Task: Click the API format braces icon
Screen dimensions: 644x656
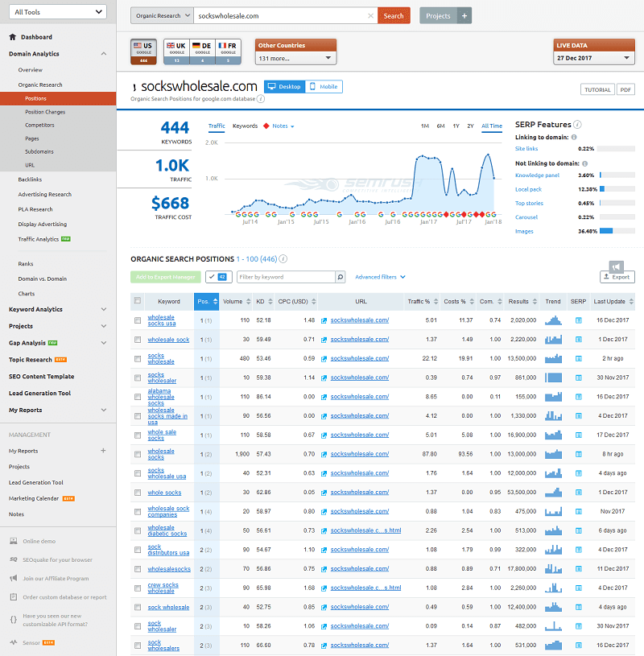Action: [14, 620]
